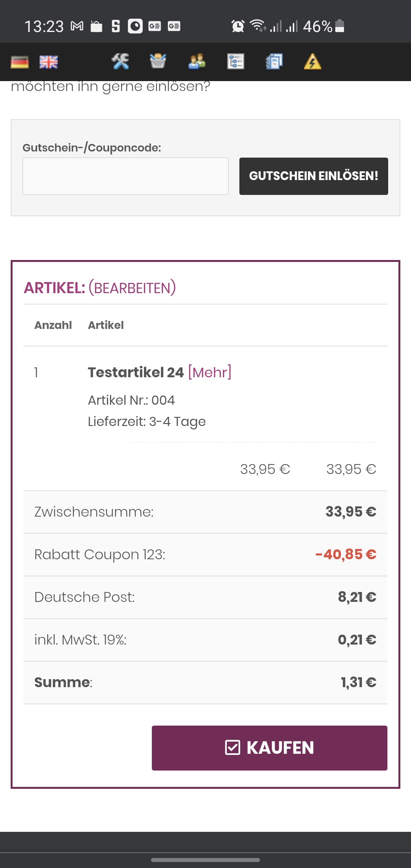Viewport: 411px width, 868px height.
Task: Tap the alarm clock icon in status bar
Action: (238, 26)
